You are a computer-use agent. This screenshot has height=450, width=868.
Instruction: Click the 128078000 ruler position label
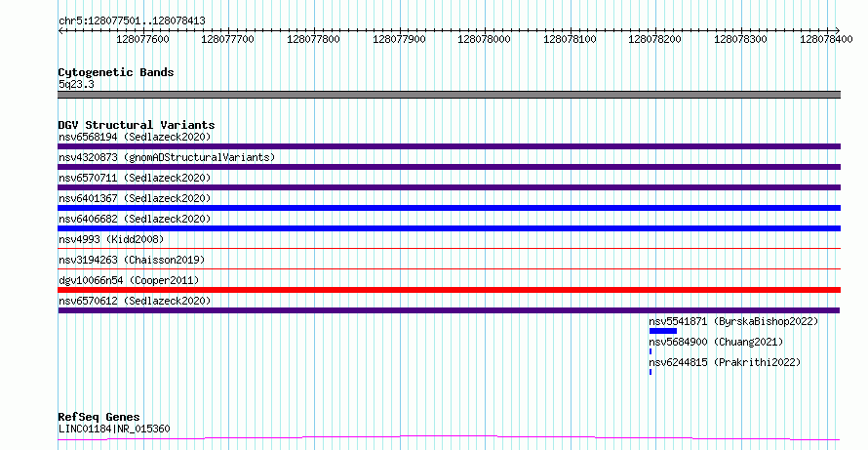pos(484,39)
